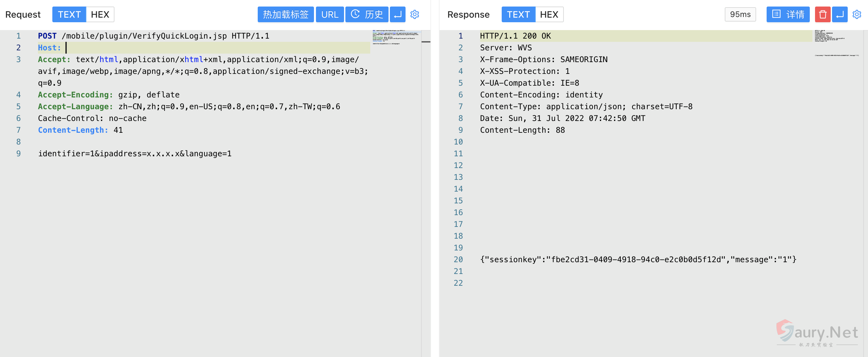Open the 详情 details button
Screen dimensions: 868x357
click(788, 14)
